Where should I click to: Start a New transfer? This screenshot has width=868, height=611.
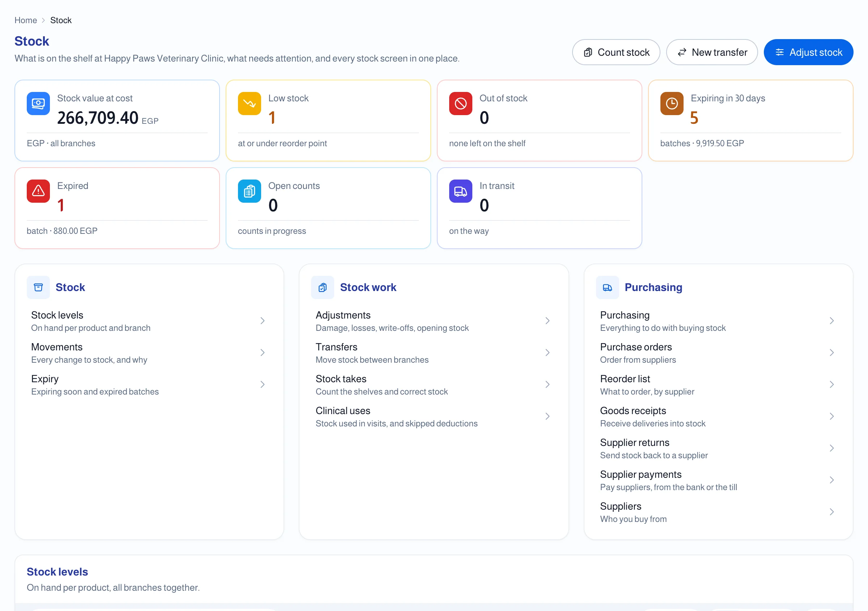(711, 52)
